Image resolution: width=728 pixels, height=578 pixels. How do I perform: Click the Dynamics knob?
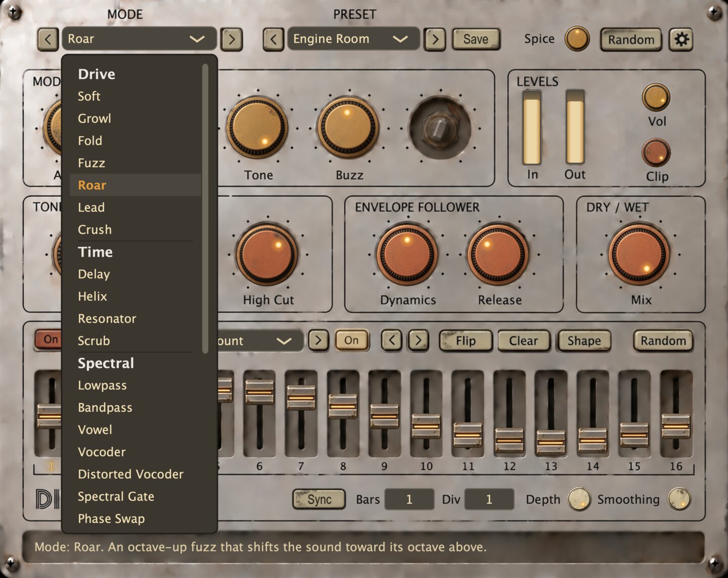point(407,254)
